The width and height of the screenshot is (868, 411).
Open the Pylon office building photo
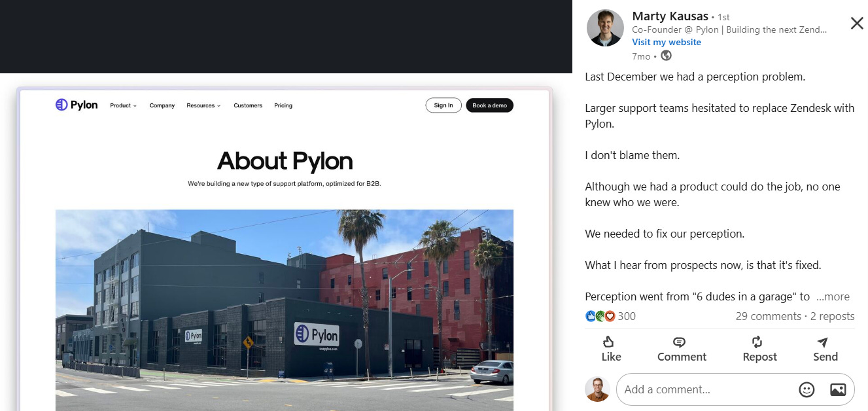(285, 310)
